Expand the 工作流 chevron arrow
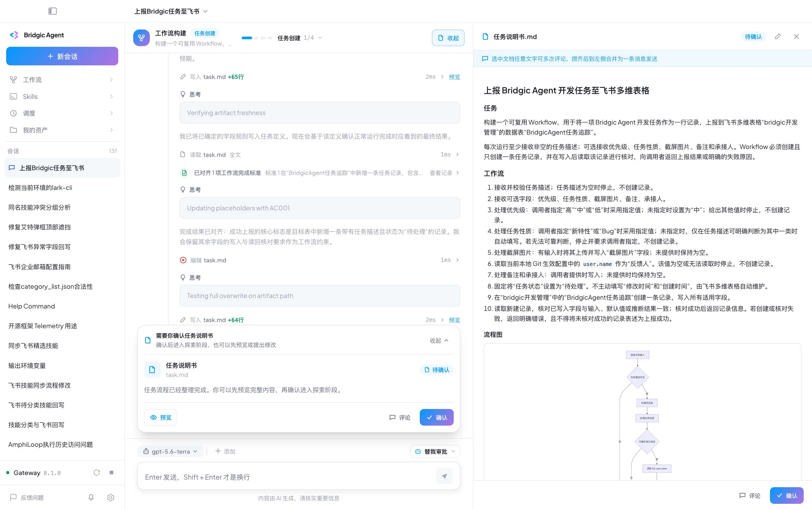Viewport: 812px width, 510px height. 112,80
